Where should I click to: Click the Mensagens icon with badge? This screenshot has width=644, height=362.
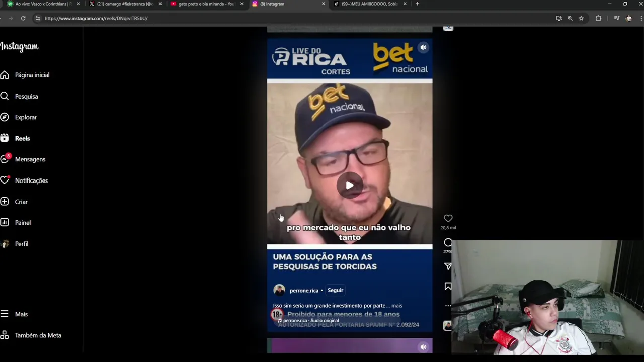pos(5,158)
